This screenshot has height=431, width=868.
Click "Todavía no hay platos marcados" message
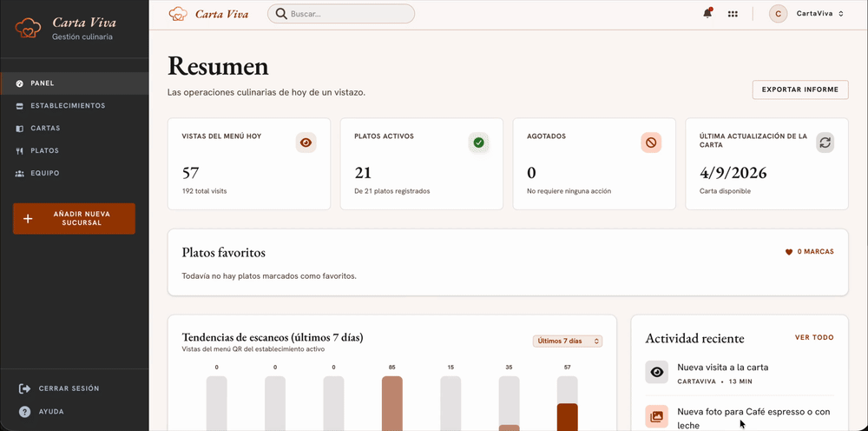[269, 275]
